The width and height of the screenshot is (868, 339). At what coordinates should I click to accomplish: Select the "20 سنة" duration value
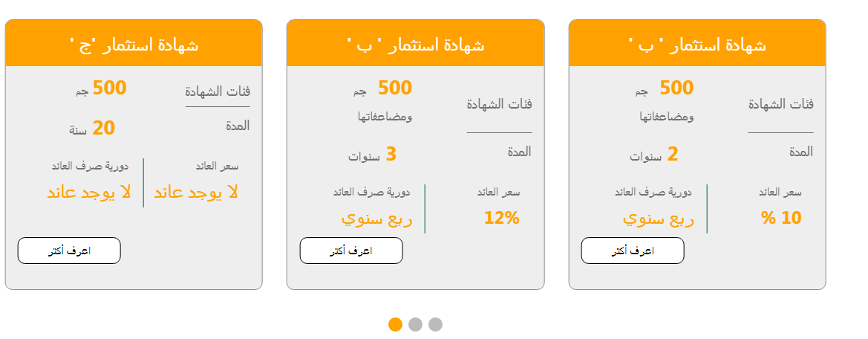coord(93,129)
